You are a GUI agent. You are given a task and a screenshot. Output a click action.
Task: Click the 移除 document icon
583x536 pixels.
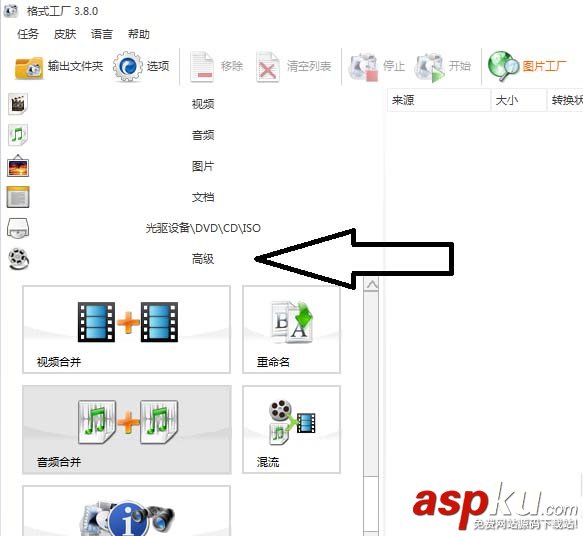[x=202, y=67]
